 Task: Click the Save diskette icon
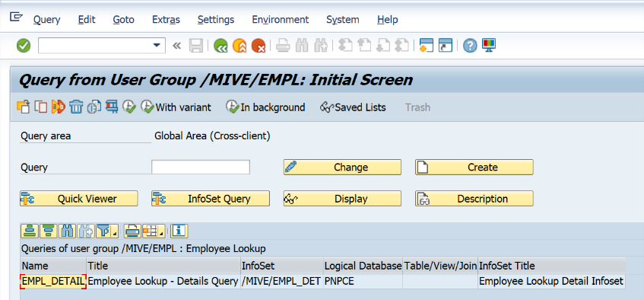pos(196,46)
